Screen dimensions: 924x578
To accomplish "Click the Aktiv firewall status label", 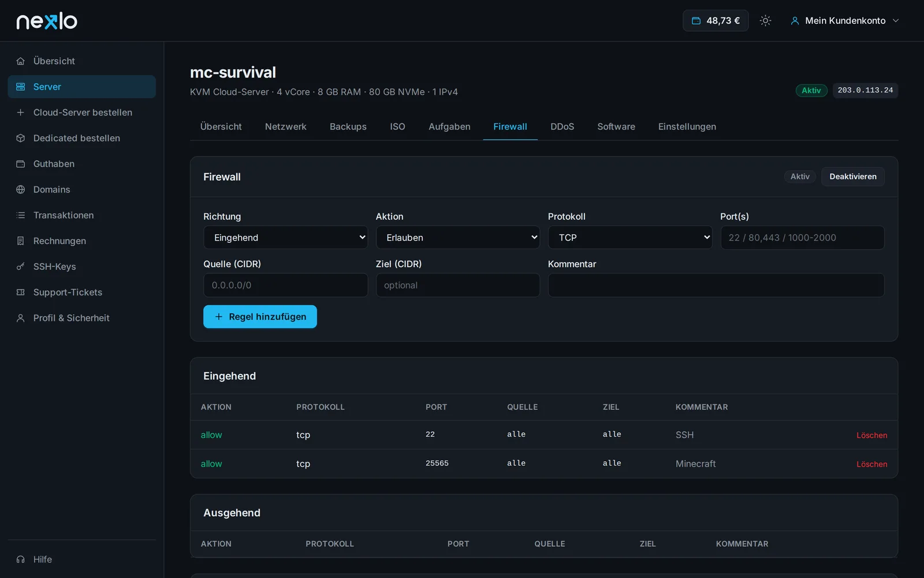I will [800, 177].
